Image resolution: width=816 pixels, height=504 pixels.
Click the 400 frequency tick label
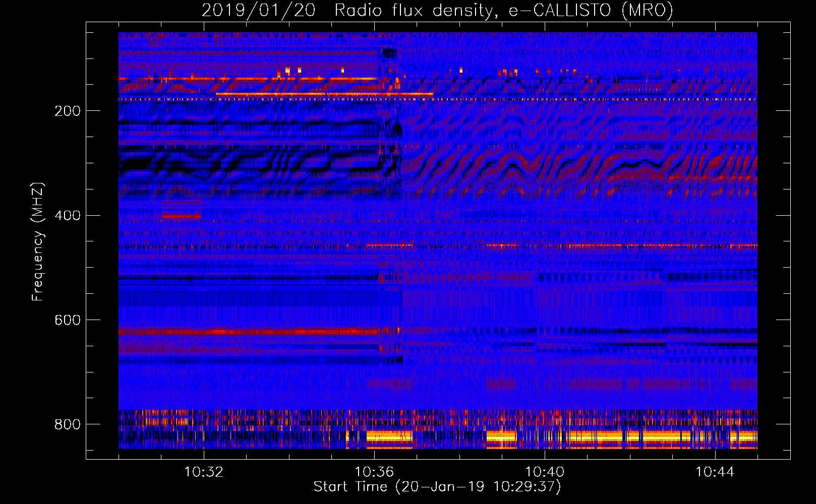click(68, 216)
